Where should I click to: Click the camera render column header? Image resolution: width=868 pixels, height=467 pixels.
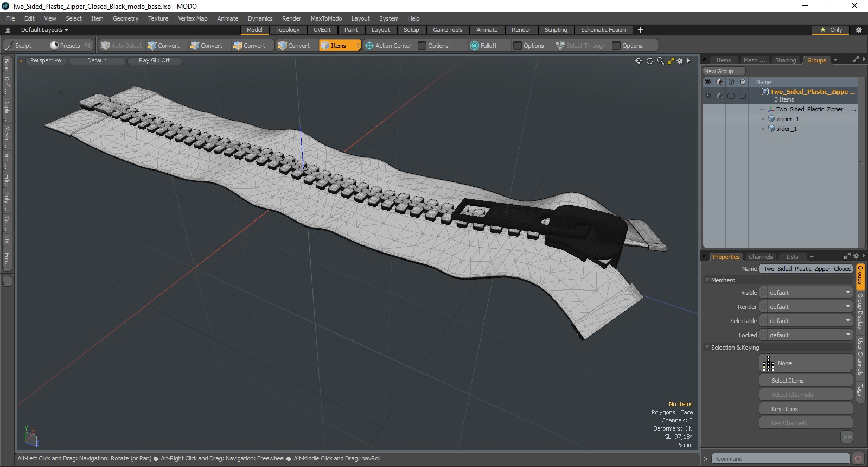click(x=720, y=82)
